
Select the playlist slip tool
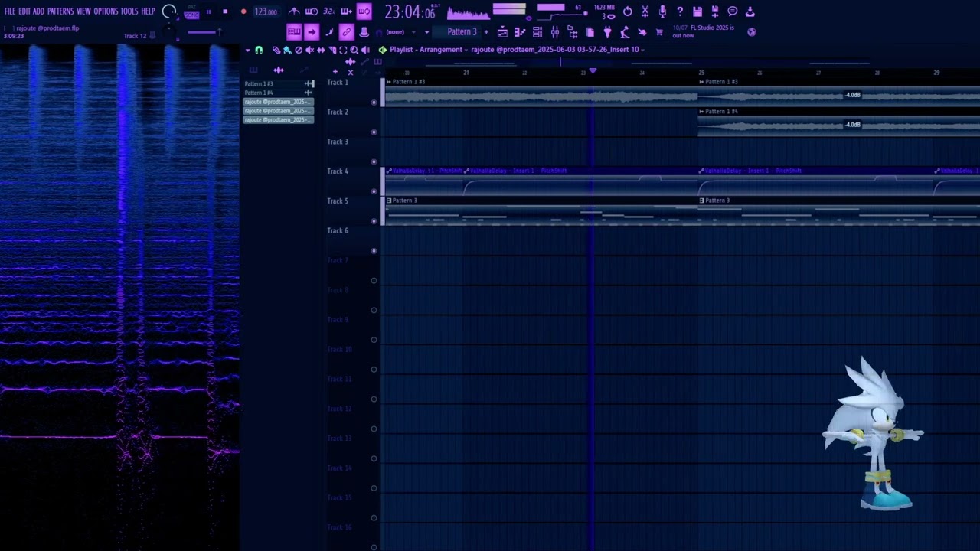click(321, 50)
